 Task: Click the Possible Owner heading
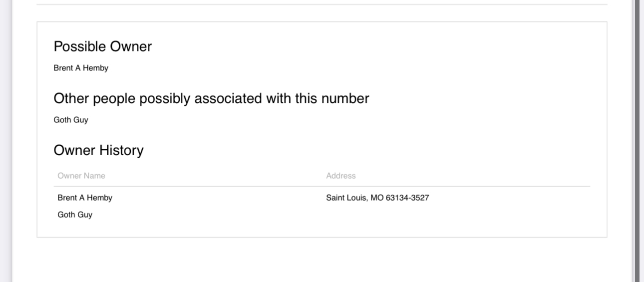coord(102,46)
